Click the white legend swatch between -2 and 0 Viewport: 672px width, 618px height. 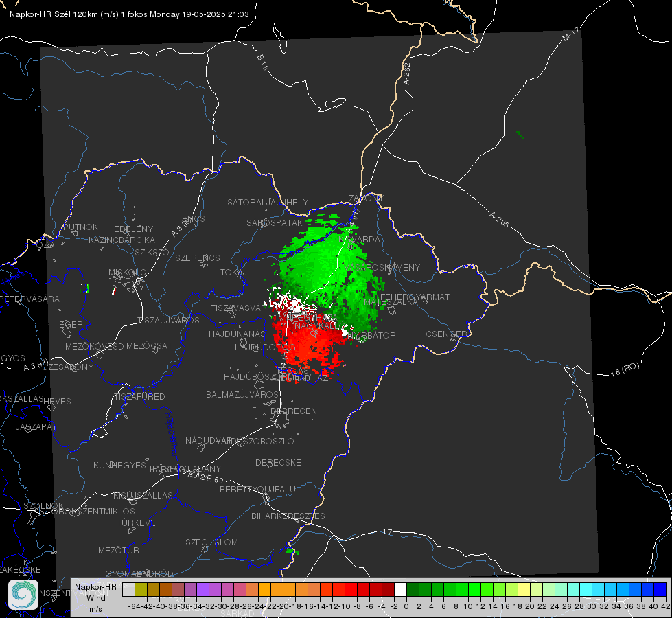pyautogui.click(x=400, y=589)
